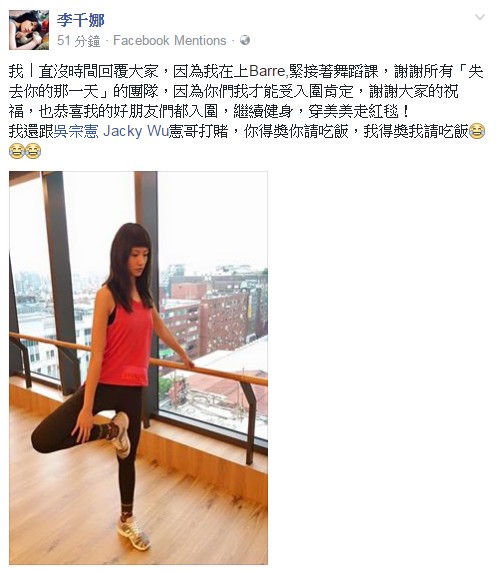The height and width of the screenshot is (573, 496).
Task: Click the woman's red tank top in photo
Action: [126, 344]
